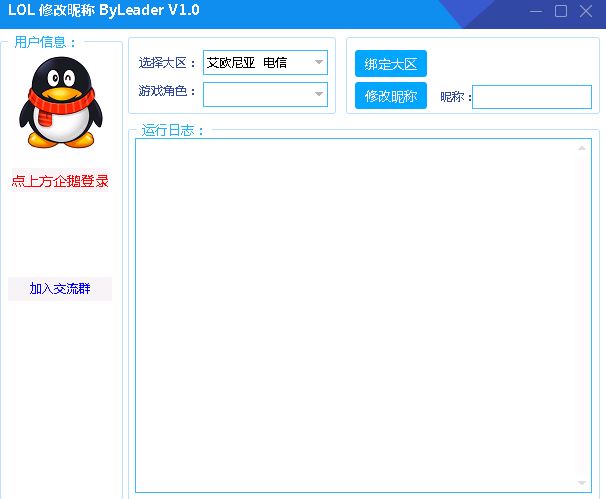This screenshot has width=606, height=499.
Task: Click the log scrollbar down arrow
Action: (x=582, y=483)
